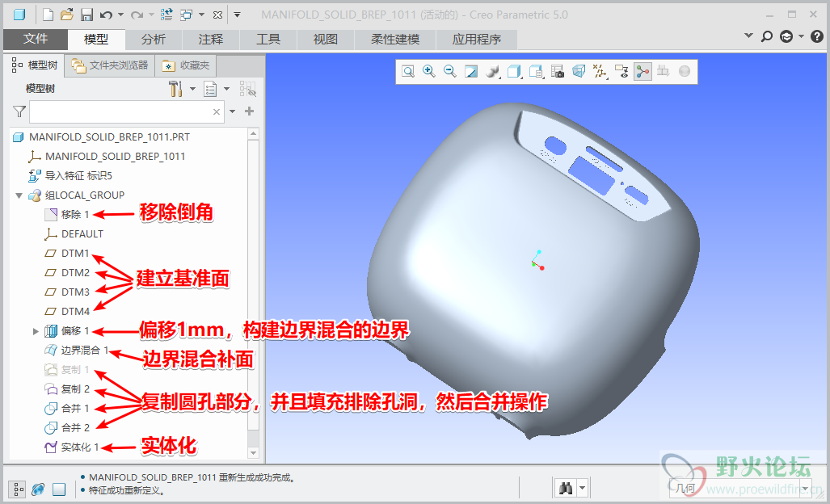Click the Saved orientations cube icon
The height and width of the screenshot is (504, 830).
514,71
